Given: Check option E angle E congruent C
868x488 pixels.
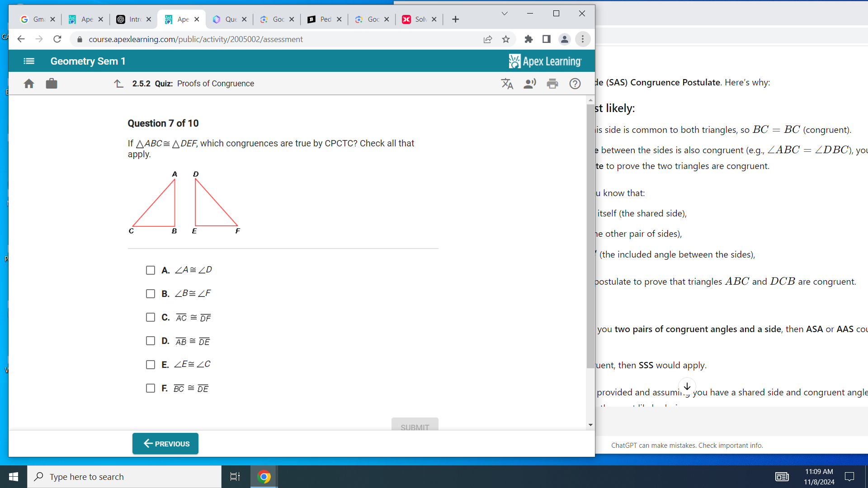Looking at the screenshot, I should (x=151, y=365).
